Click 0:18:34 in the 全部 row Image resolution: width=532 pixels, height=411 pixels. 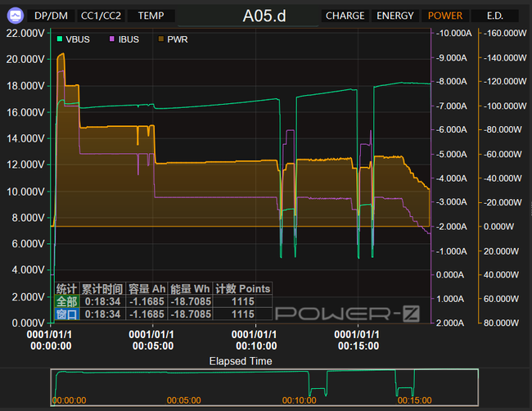102,301
